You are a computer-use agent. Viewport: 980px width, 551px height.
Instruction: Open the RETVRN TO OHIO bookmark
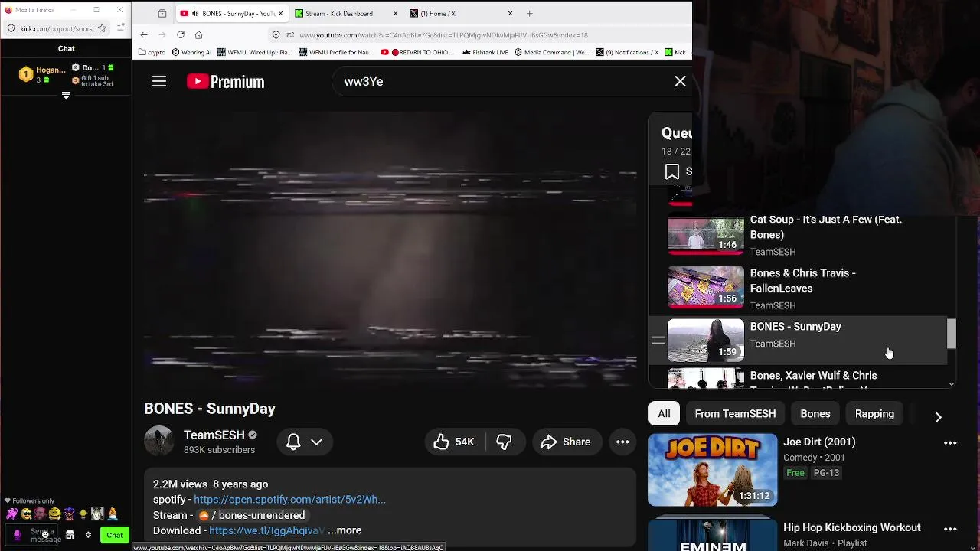click(x=417, y=52)
